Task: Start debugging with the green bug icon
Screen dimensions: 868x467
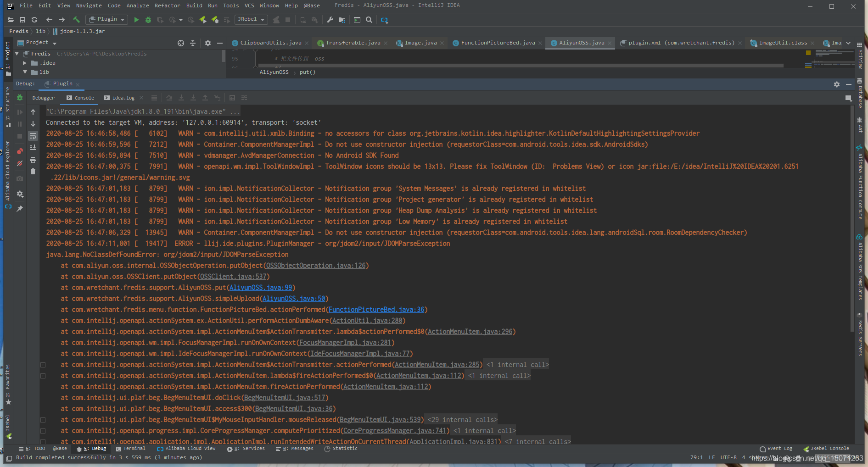Action: [x=148, y=20]
